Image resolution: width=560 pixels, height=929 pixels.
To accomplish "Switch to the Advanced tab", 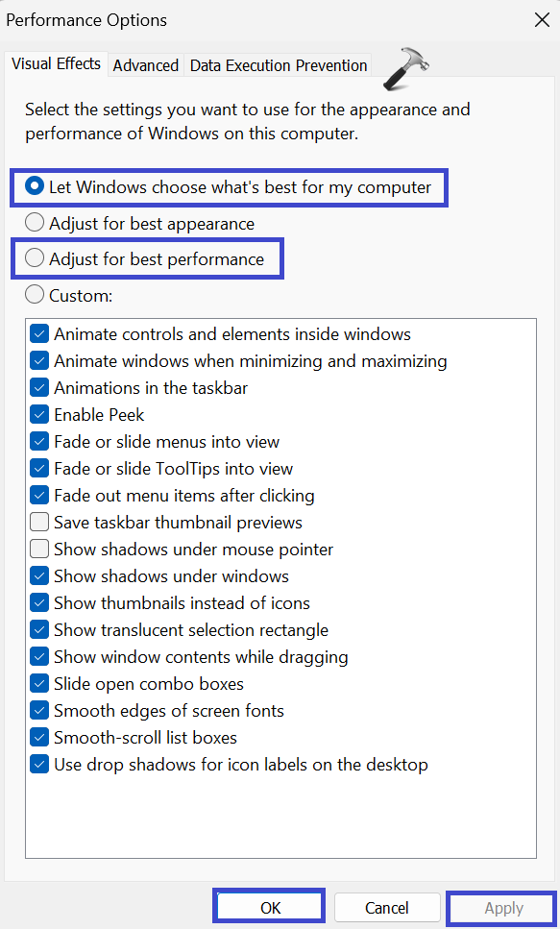I will coord(146,65).
